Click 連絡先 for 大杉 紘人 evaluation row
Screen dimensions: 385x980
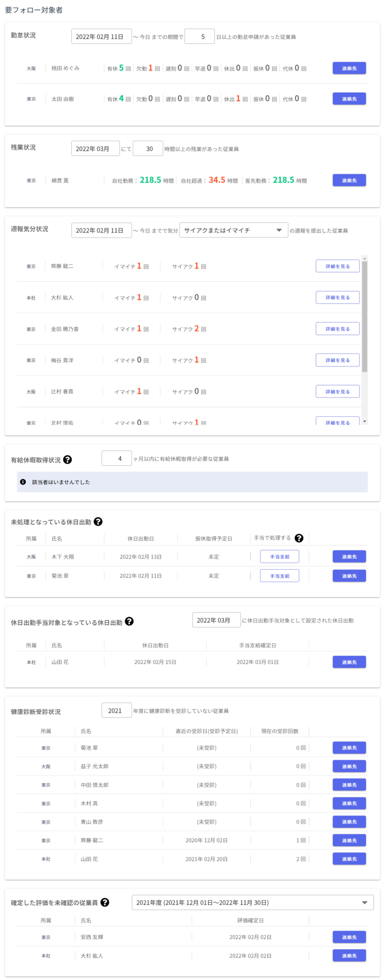(349, 956)
